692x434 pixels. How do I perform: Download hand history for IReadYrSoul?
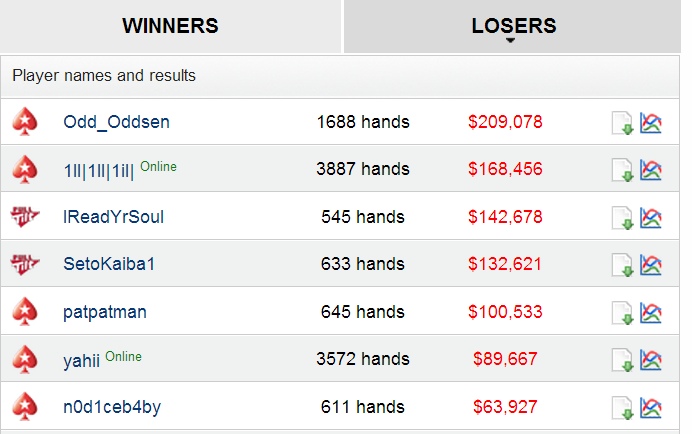[x=623, y=219]
